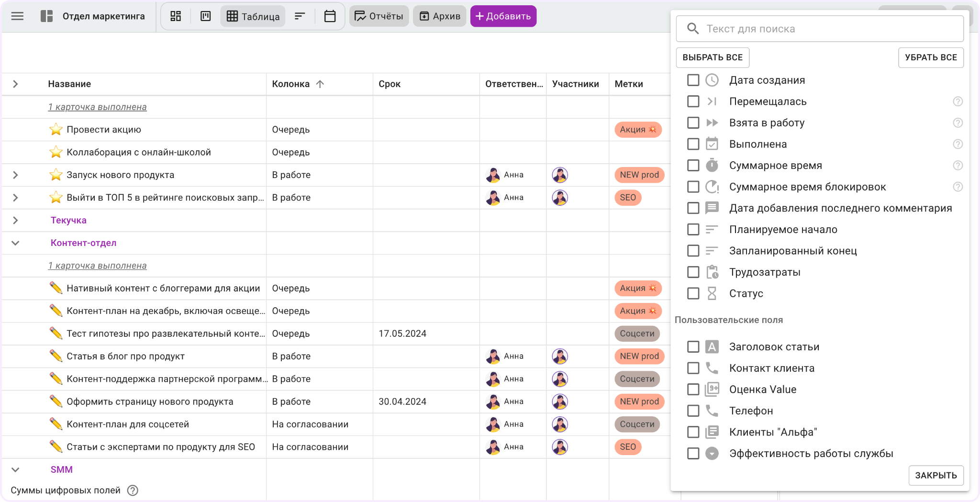This screenshot has height=502, width=980.
Task: Enable the Дата создания checkbox
Action: click(693, 80)
